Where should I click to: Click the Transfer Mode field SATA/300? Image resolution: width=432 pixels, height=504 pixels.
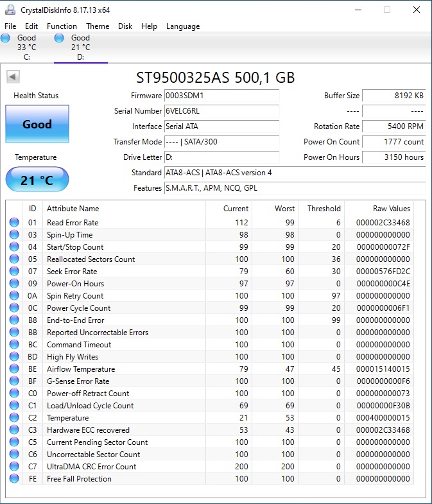(222, 142)
